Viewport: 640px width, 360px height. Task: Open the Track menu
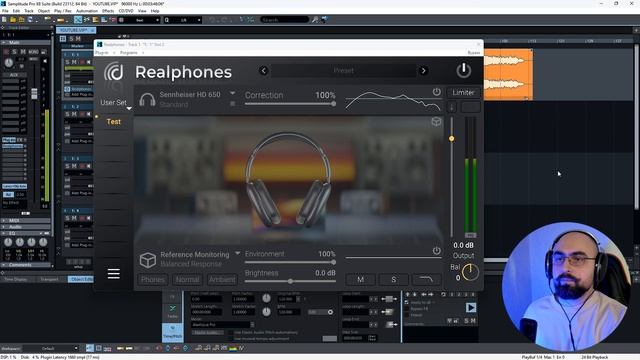[29, 11]
